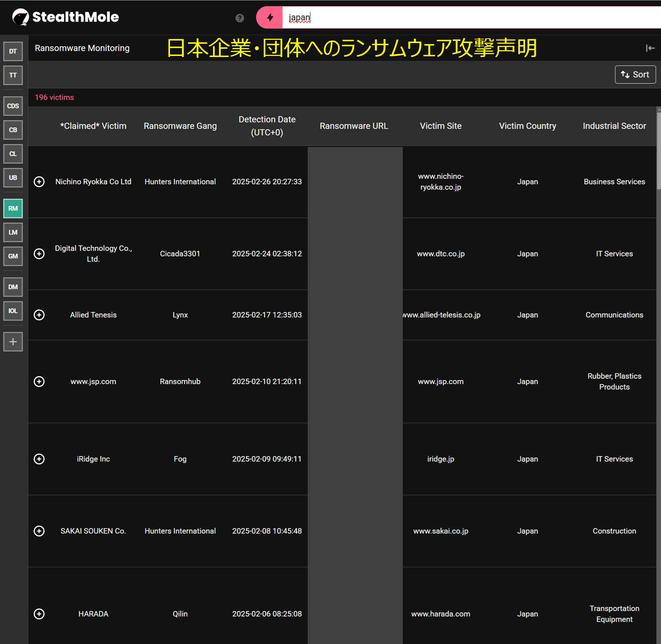This screenshot has width=661, height=644.
Task: Select the RM Ransomware Monitoring module
Action: coord(13,208)
